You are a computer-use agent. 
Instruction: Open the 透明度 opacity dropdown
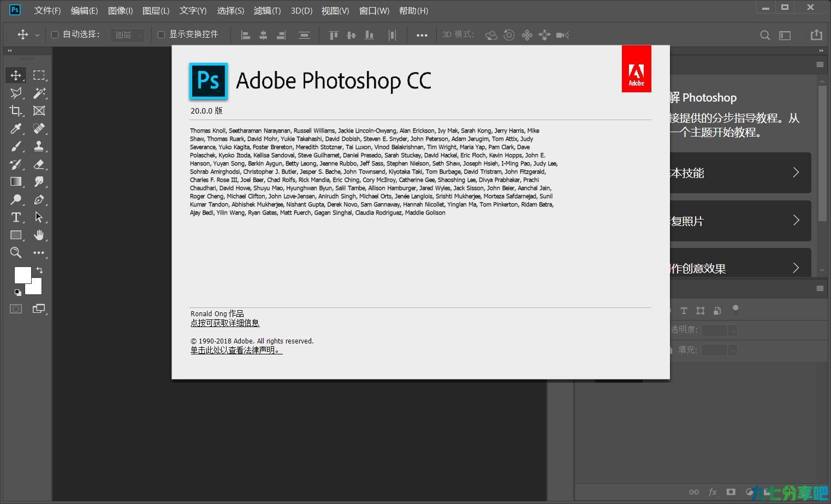(x=733, y=330)
